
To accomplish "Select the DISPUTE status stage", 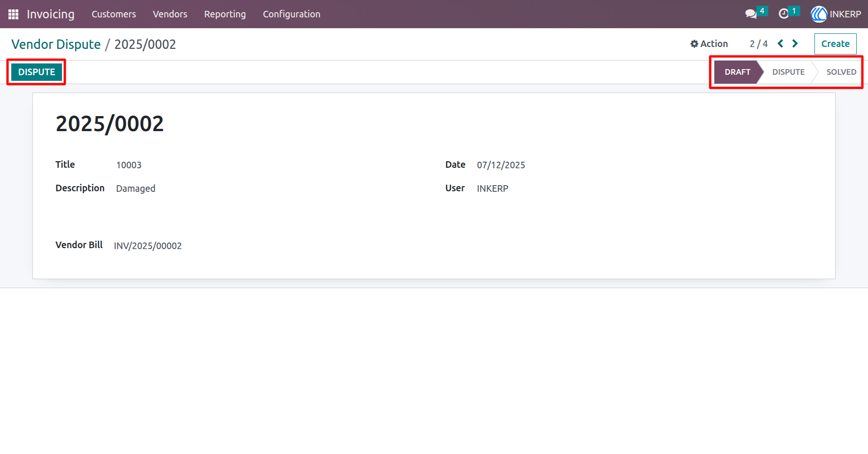I will tap(788, 72).
